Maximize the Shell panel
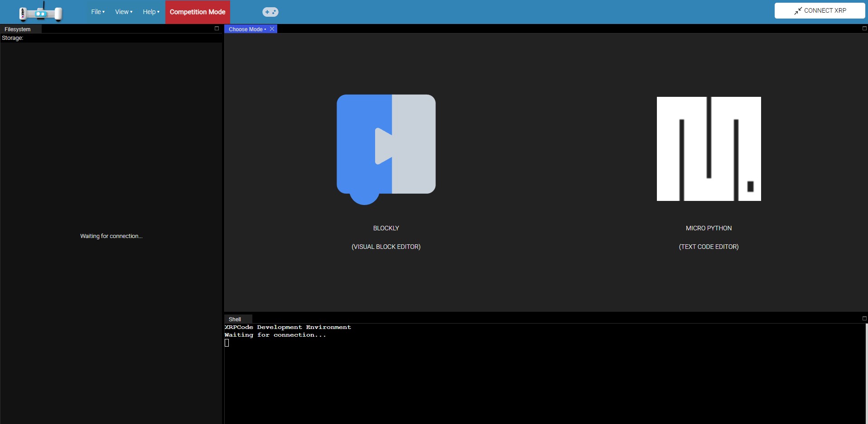The height and width of the screenshot is (424, 868). point(864,319)
